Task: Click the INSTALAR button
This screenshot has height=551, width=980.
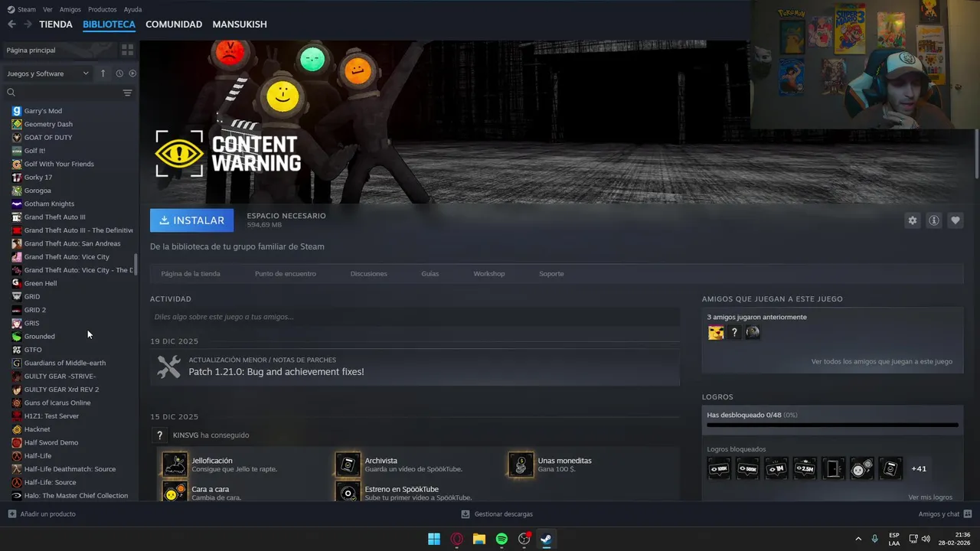Action: (191, 220)
